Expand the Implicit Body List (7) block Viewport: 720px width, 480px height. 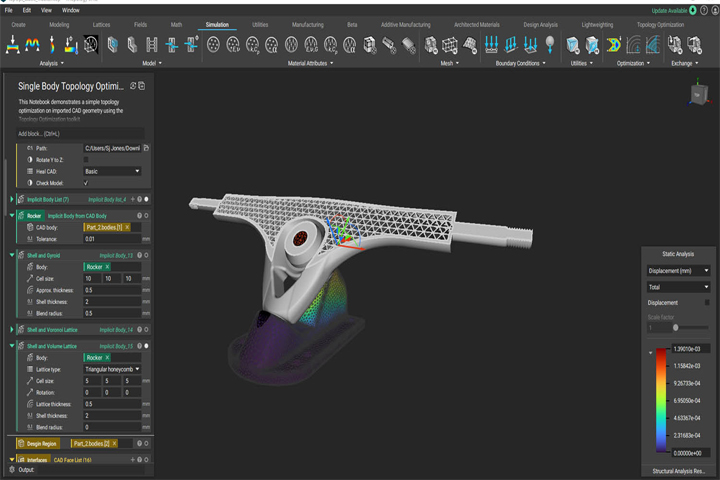(12, 199)
